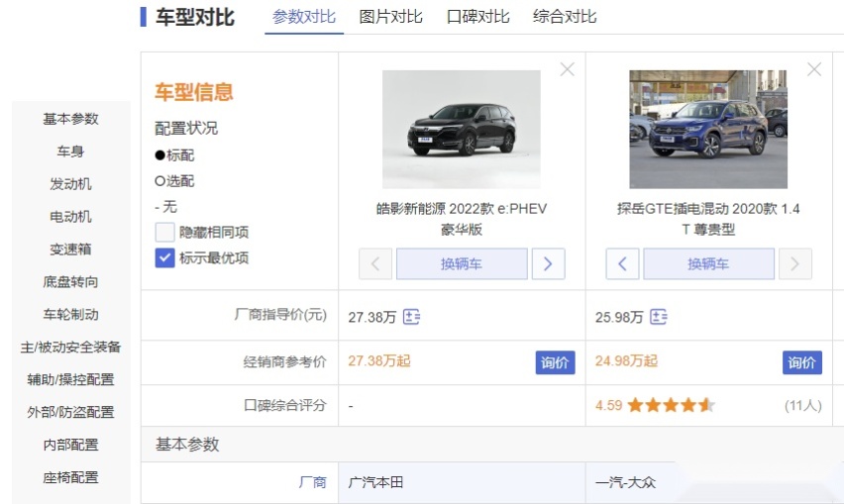This screenshot has height=504, width=844.
Task: Click 换辆车 under 探岳GTE
Action: tap(709, 263)
